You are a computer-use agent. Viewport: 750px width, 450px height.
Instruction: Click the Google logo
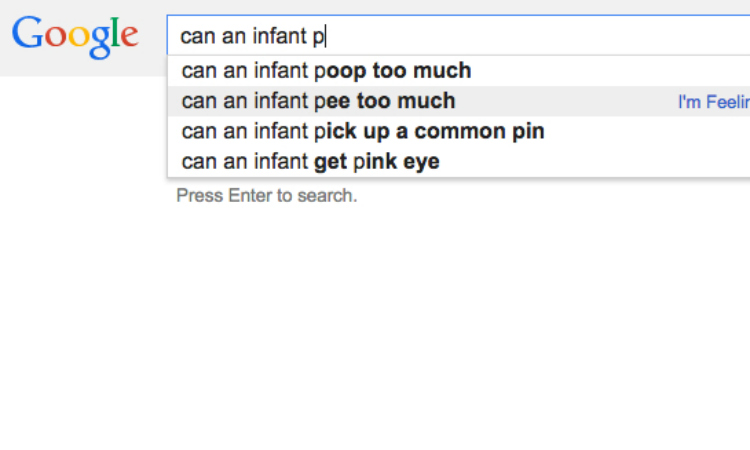pyautogui.click(x=75, y=37)
